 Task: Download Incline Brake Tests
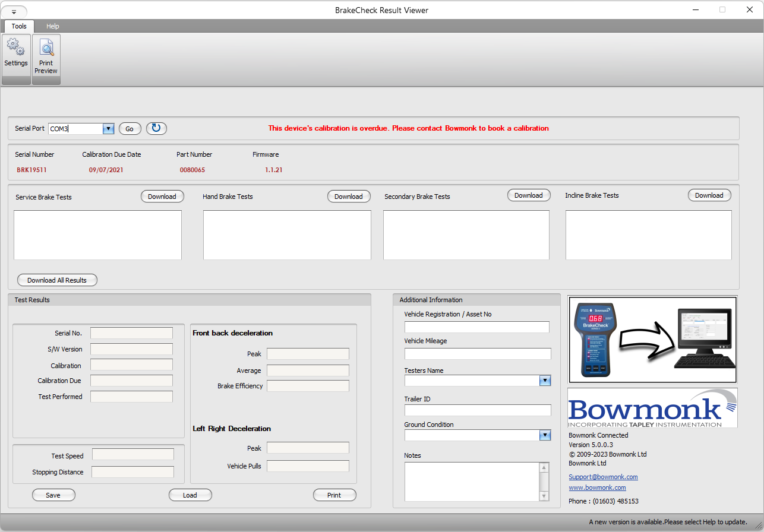point(709,195)
